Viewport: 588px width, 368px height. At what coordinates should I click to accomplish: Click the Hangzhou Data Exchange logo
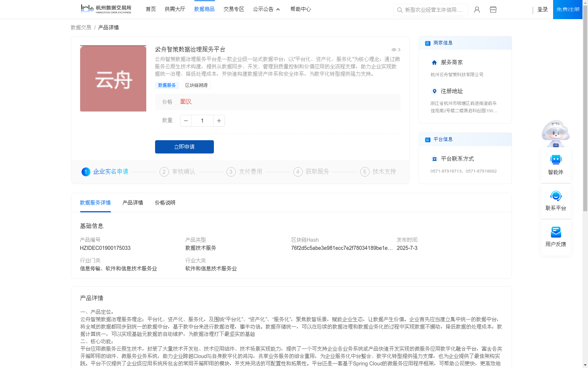coord(106,9)
